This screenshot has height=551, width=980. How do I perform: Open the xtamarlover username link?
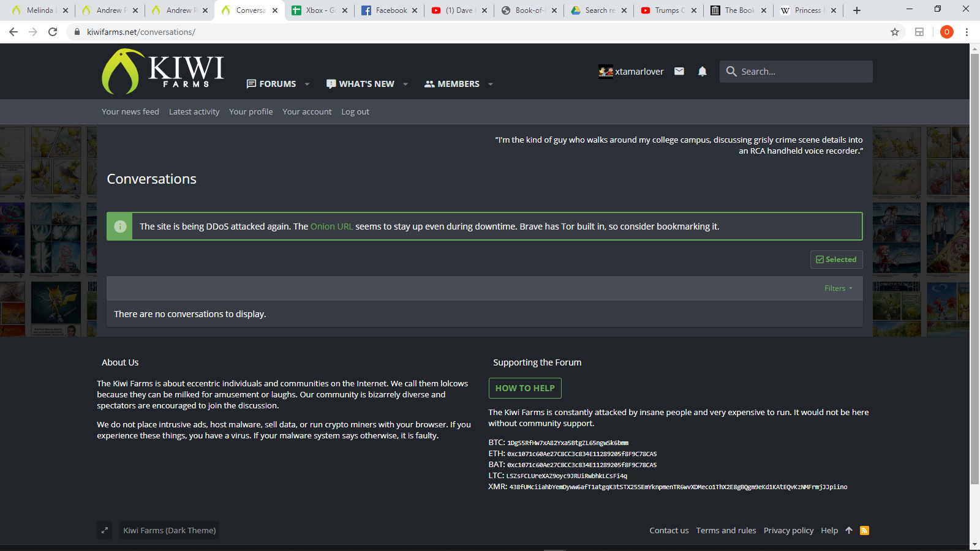(639, 72)
